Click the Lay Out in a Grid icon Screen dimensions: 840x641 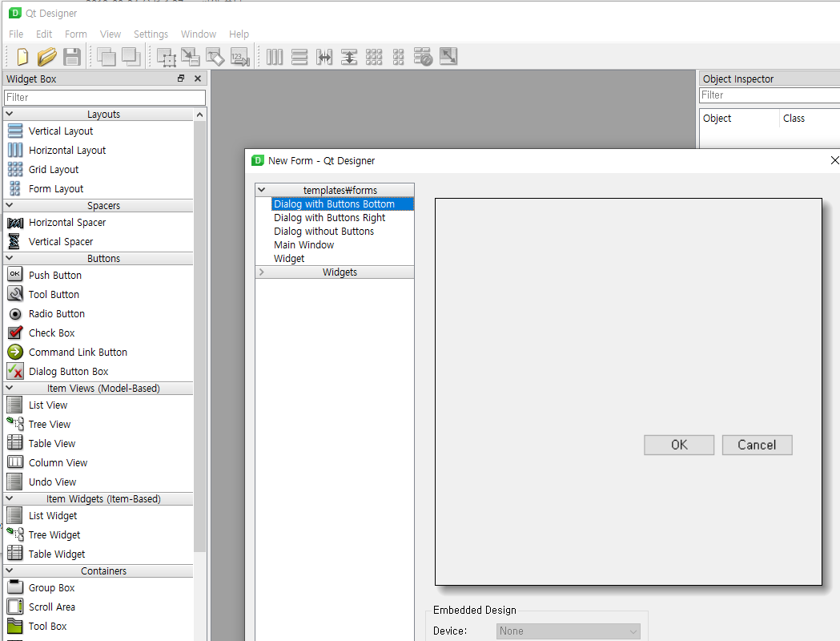pyautogui.click(x=373, y=56)
